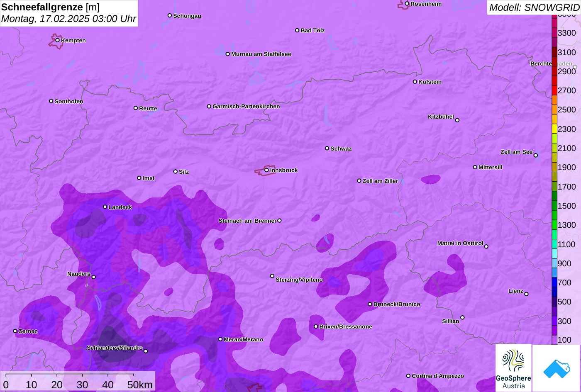This screenshot has width=581, height=392.
Task: Click the orange legend swatch at 2500
Action: pos(554,110)
